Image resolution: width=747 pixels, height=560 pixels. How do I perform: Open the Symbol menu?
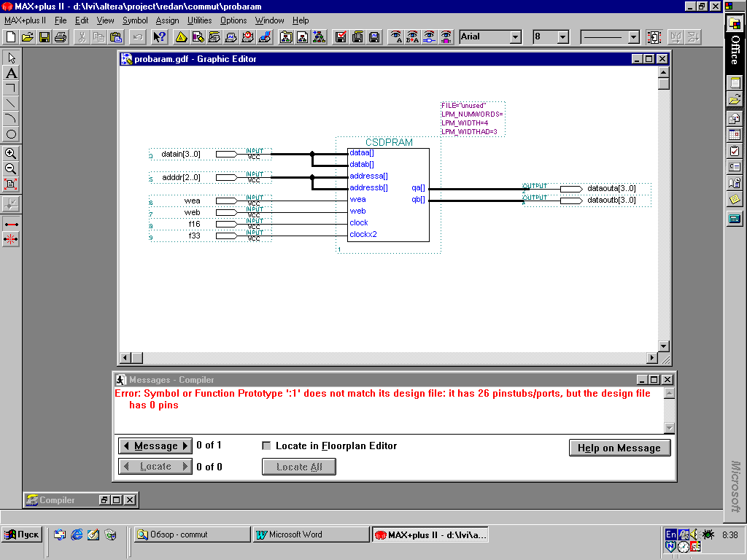(x=135, y=20)
